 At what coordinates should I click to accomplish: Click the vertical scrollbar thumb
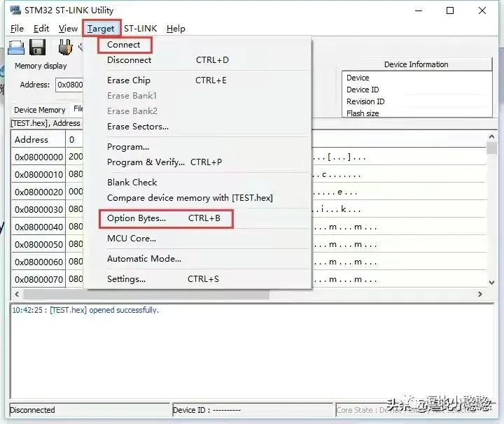(491, 148)
